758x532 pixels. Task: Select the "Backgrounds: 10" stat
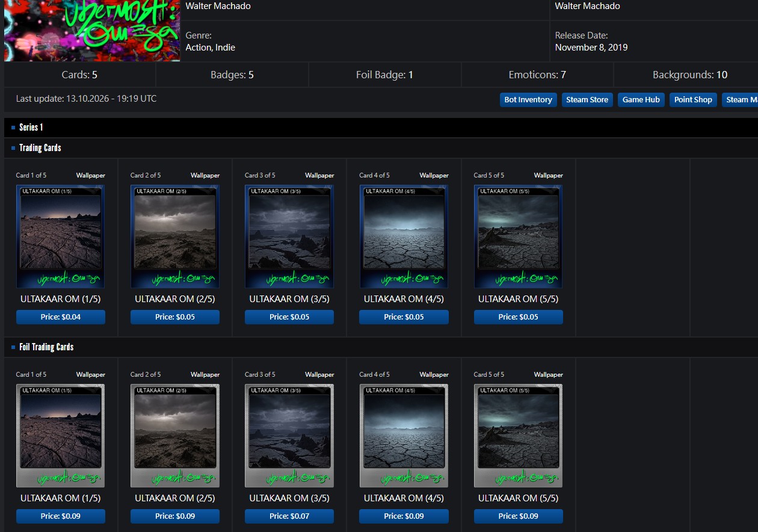pyautogui.click(x=690, y=75)
